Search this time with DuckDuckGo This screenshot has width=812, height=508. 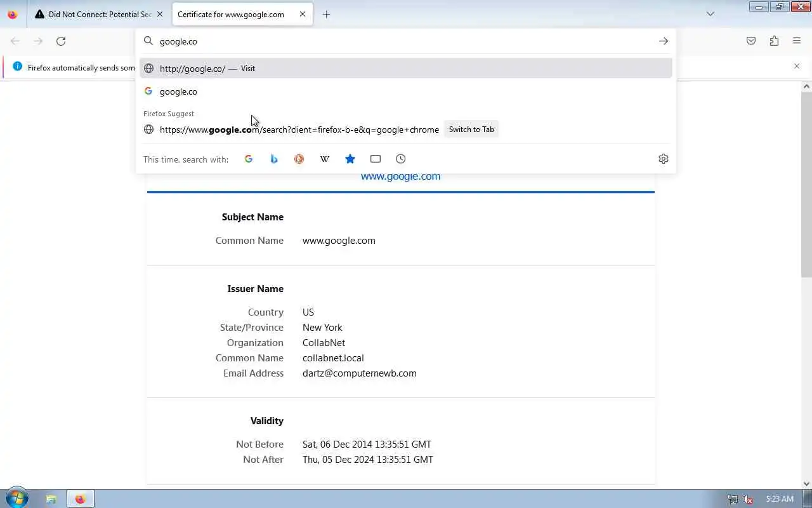click(x=299, y=159)
